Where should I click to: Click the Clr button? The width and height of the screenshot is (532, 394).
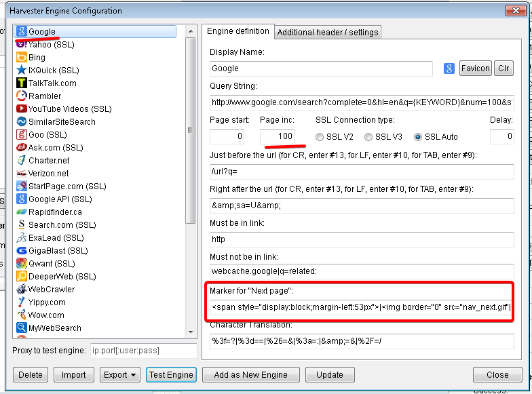pyautogui.click(x=503, y=68)
